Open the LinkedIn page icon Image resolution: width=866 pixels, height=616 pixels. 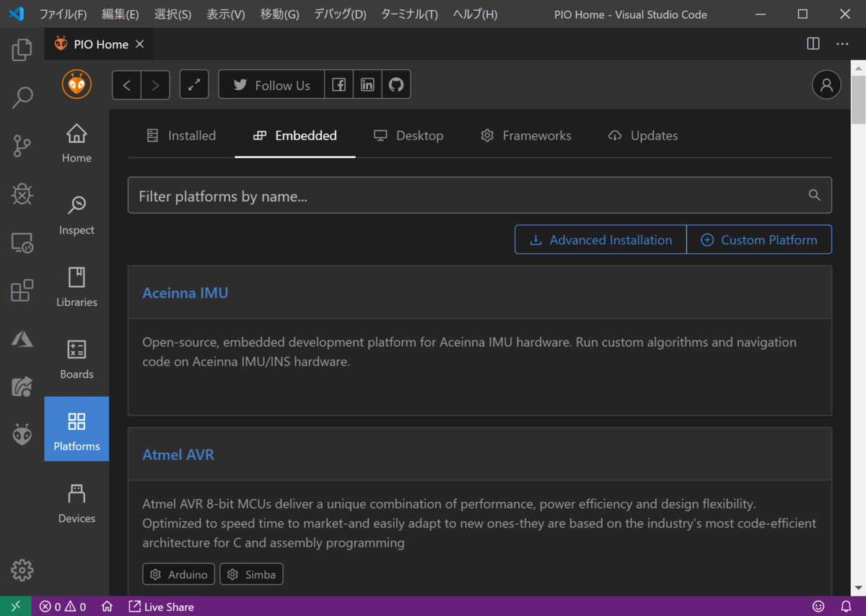tap(367, 85)
